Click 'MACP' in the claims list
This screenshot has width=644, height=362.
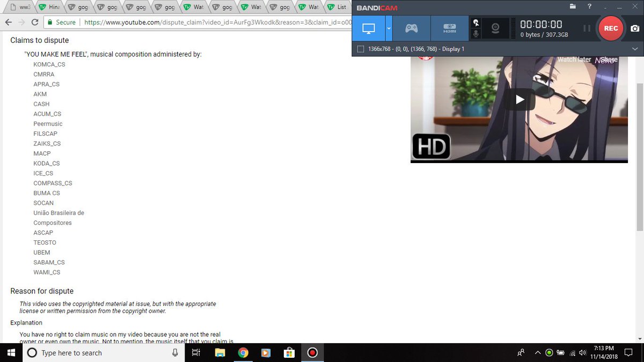pyautogui.click(x=42, y=153)
